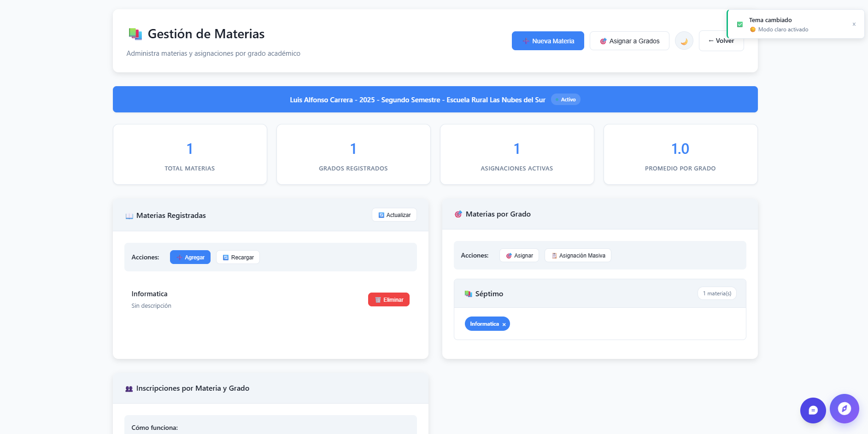Click the green check icon in the notification
This screenshot has height=434, width=868.
pos(739,23)
